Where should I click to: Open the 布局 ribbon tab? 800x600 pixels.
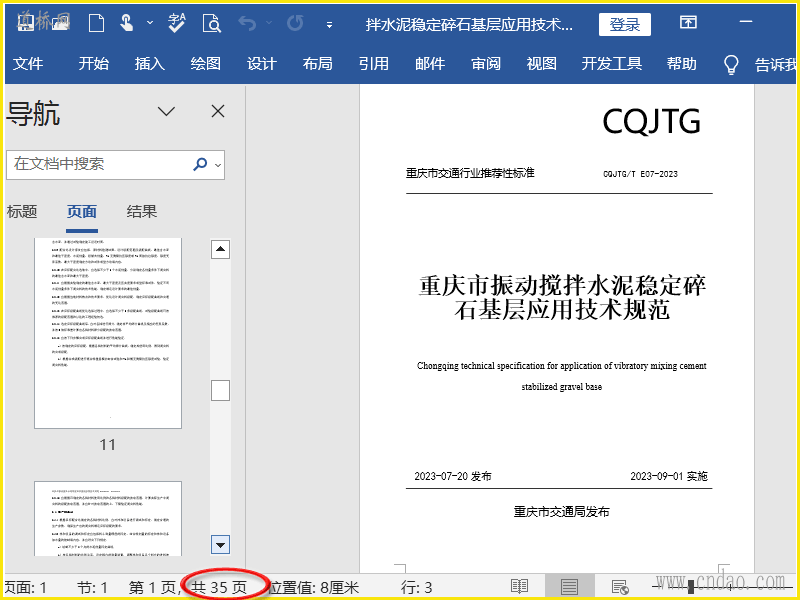pos(317,64)
